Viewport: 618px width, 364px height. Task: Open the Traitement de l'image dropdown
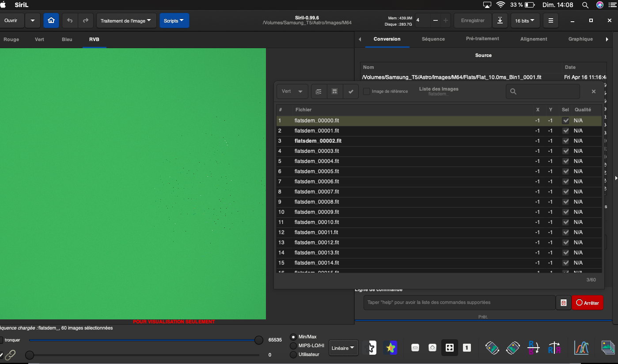pos(126,21)
